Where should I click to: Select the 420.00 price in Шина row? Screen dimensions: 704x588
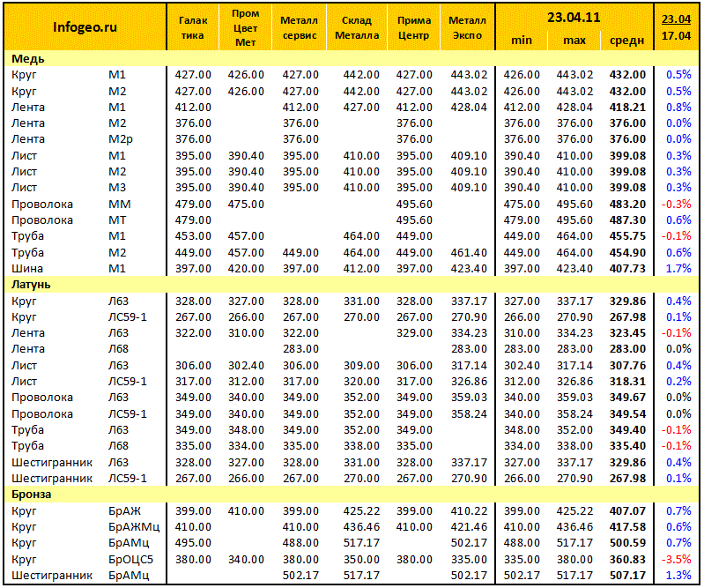(246, 269)
